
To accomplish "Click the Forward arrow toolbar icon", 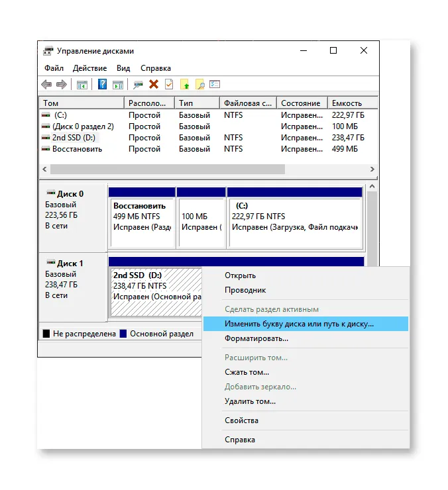I will 62,84.
